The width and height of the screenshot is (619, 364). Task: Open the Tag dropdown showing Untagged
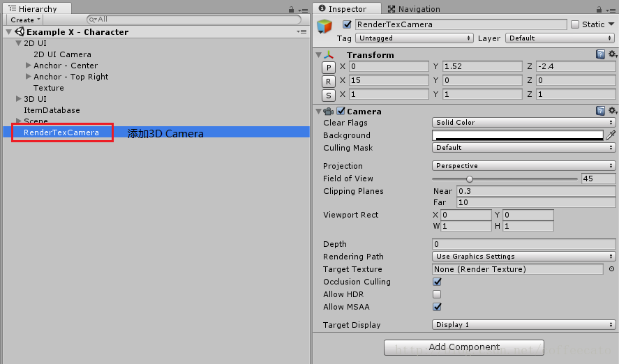point(414,38)
